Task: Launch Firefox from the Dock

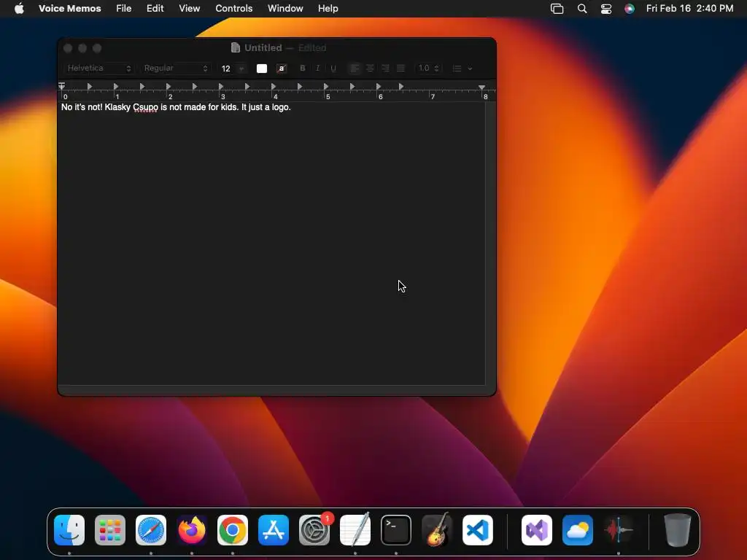Action: pyautogui.click(x=192, y=530)
